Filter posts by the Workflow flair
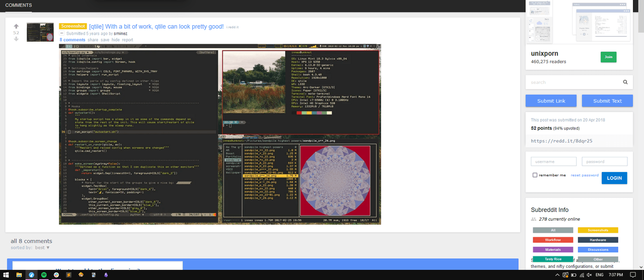The height and width of the screenshot is (280, 644). coord(552,240)
